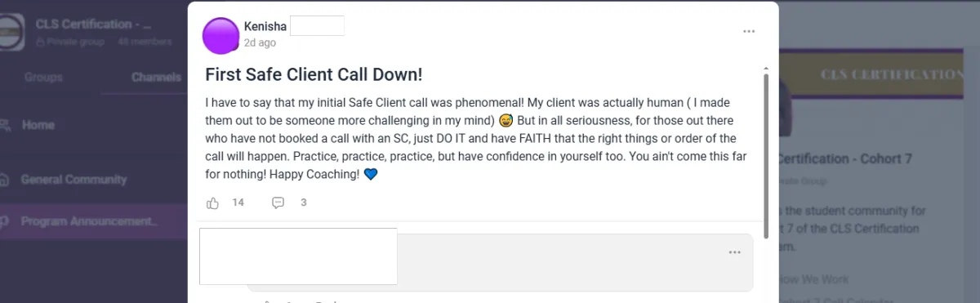The image size is (980, 303).
Task: Click the 3 comments count
Action: [303, 203]
